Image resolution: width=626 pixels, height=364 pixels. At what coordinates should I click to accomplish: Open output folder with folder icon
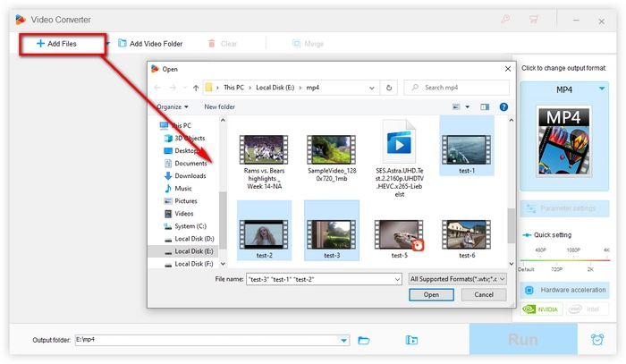pyautogui.click(x=364, y=340)
